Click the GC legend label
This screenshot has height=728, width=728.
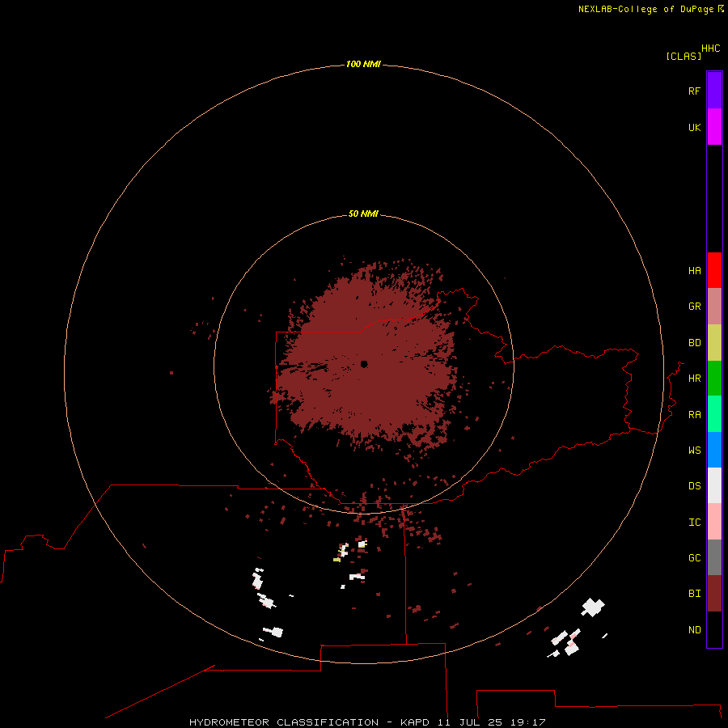(x=694, y=558)
